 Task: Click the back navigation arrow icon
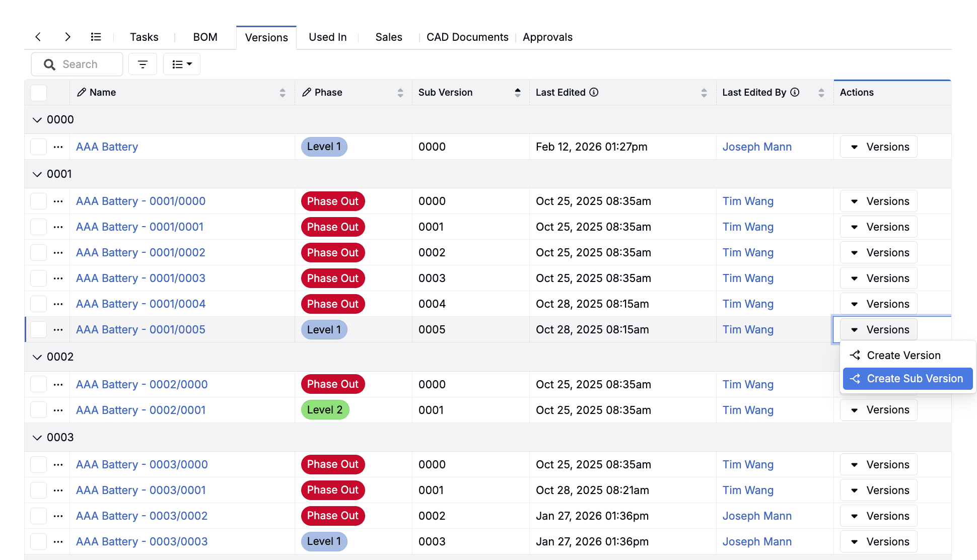38,37
